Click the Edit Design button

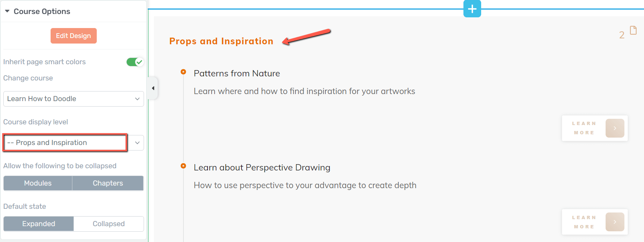73,36
